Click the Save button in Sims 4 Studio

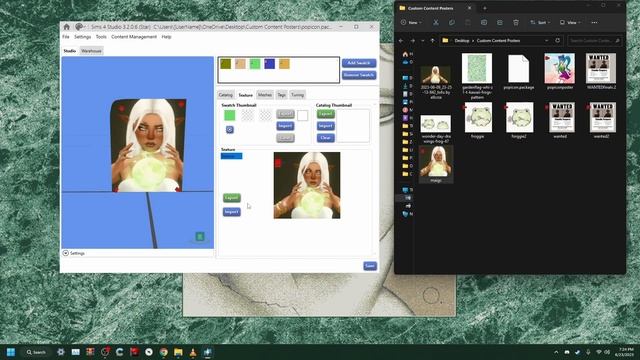point(370,266)
